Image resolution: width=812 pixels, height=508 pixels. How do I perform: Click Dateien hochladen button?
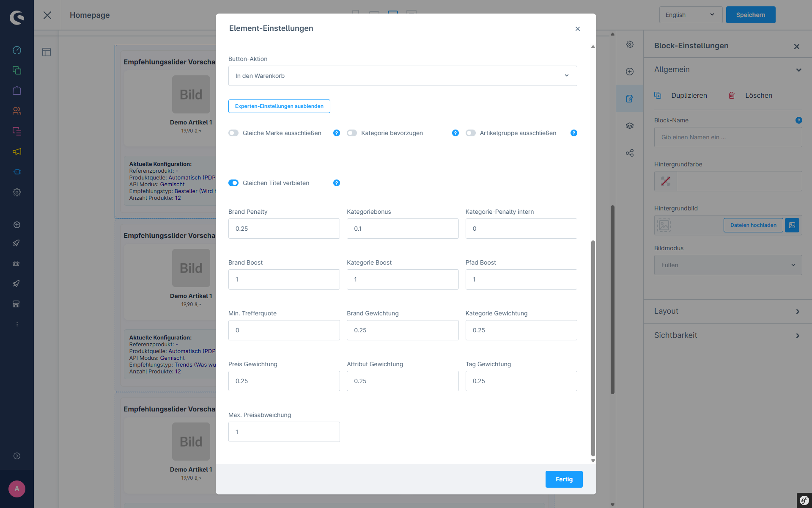pos(753,225)
